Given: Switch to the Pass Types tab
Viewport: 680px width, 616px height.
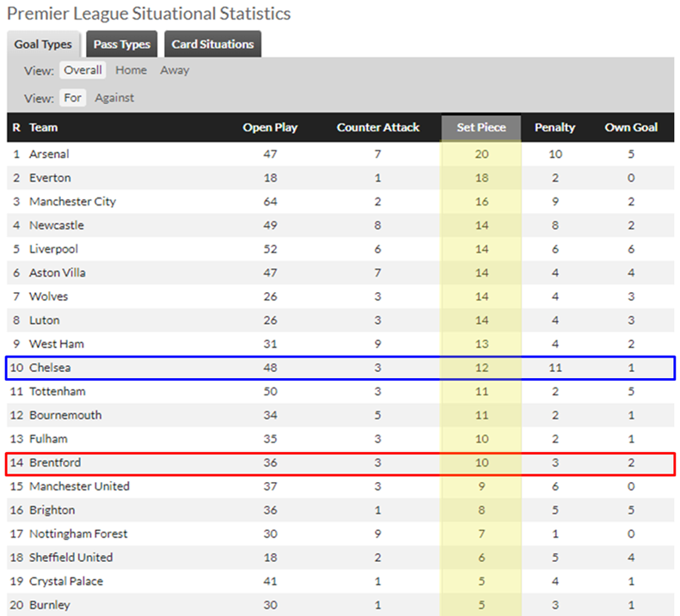Looking at the screenshot, I should pyautogui.click(x=122, y=44).
